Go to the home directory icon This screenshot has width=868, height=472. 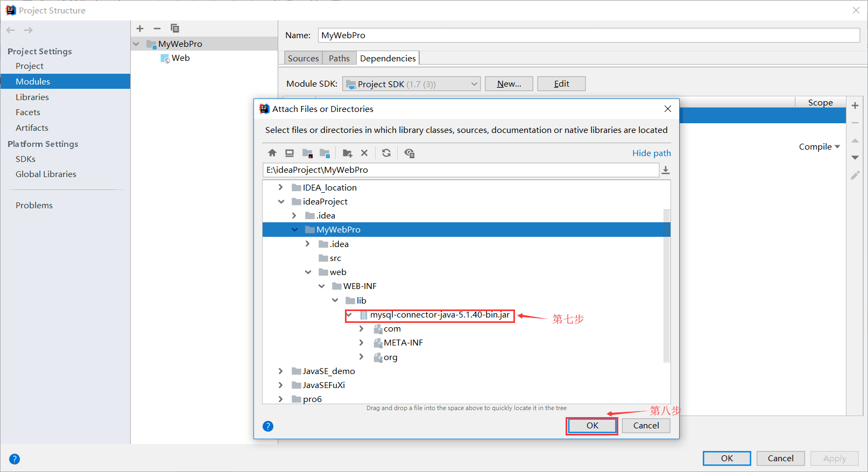[272, 153]
